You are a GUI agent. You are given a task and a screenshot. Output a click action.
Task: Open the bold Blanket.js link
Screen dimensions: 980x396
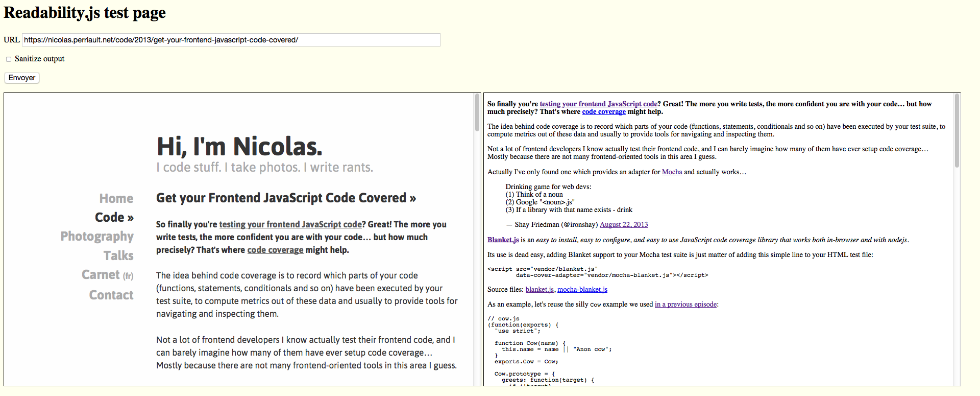tap(503, 240)
